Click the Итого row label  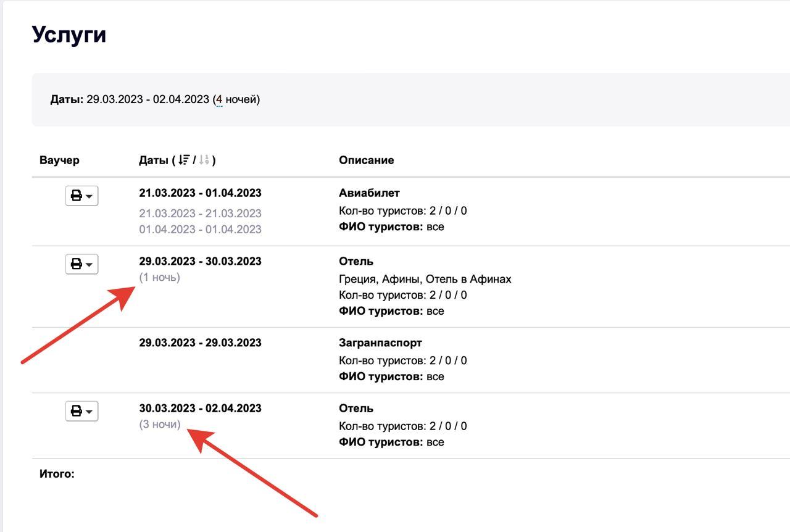57,474
